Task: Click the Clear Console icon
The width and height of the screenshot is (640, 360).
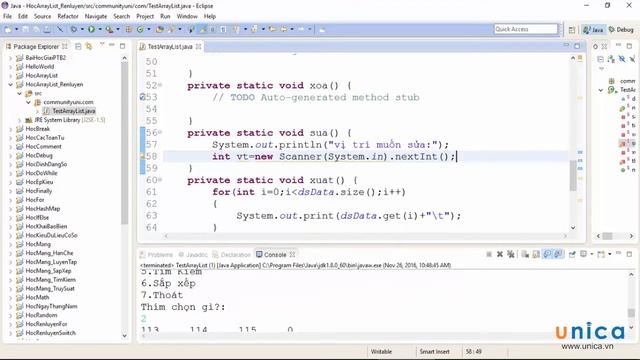Action: point(525,254)
